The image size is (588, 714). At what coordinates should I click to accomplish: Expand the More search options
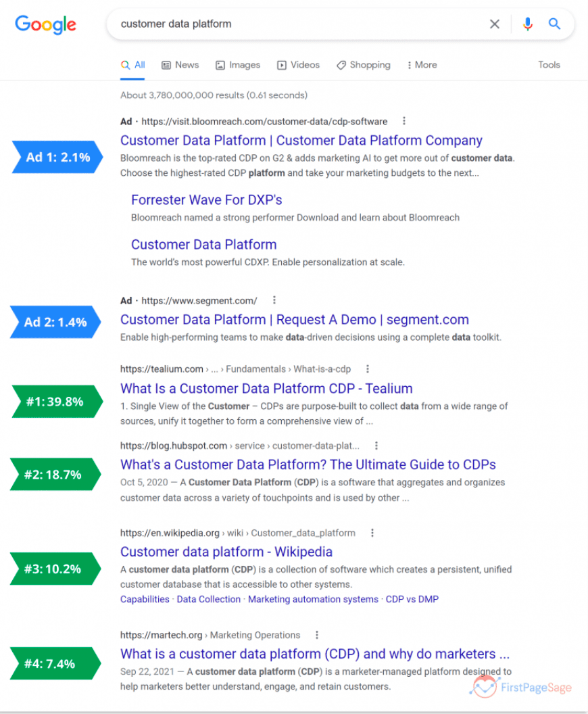tap(422, 65)
